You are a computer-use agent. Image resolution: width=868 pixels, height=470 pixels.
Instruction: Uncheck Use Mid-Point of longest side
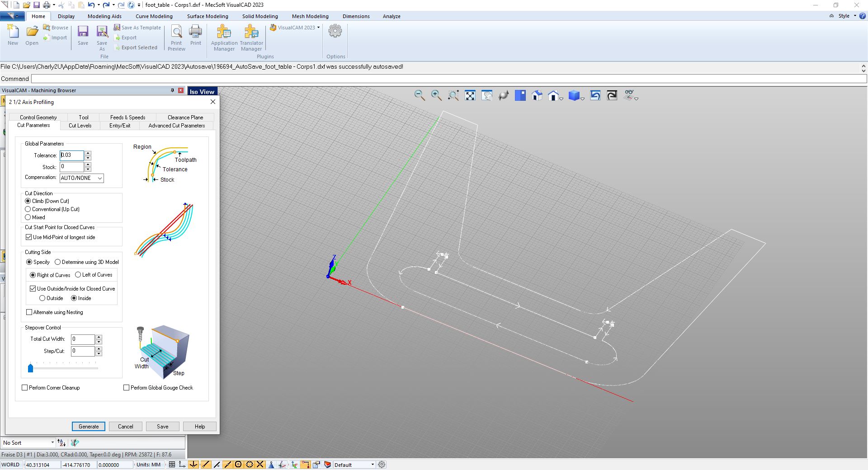point(29,237)
